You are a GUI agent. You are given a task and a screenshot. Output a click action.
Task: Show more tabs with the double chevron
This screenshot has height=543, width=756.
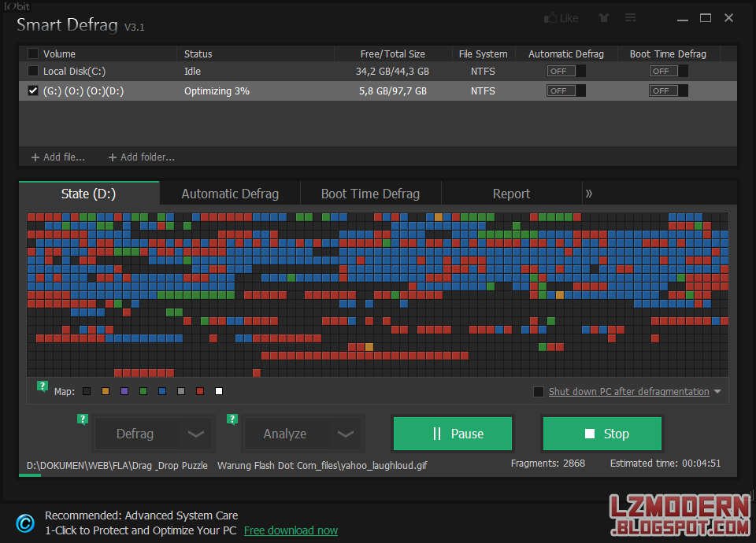[589, 194]
